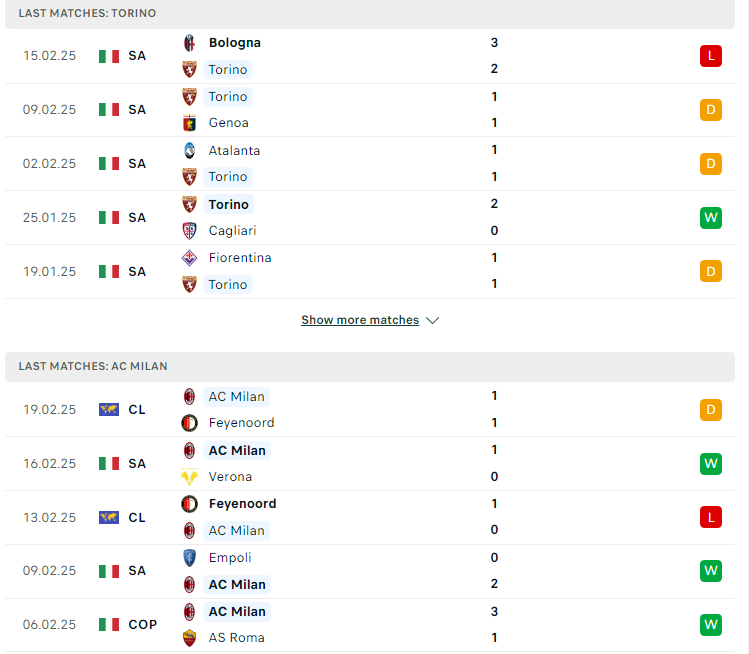749x654 pixels.
Task: Click the COP competition label on 06.02.25
Action: tap(143, 625)
